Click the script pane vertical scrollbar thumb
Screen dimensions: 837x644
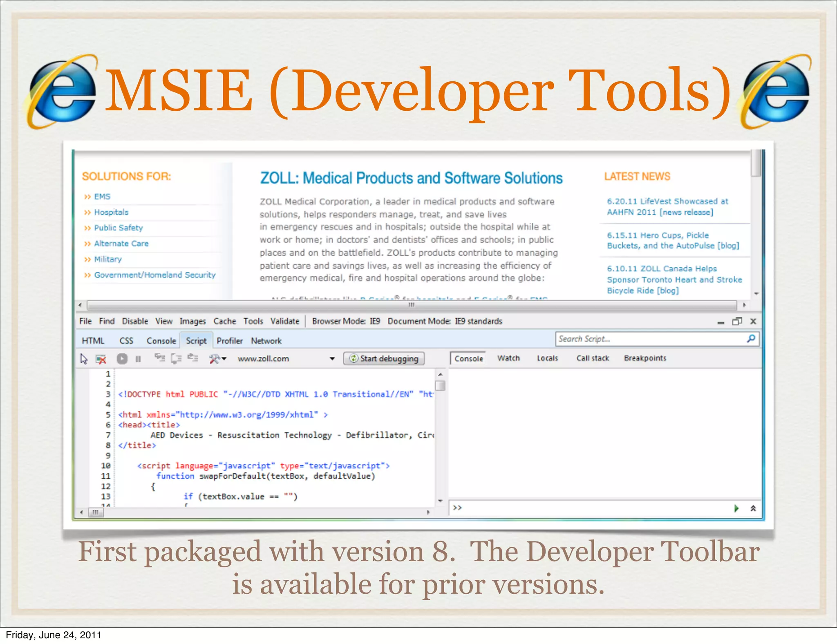click(x=440, y=385)
